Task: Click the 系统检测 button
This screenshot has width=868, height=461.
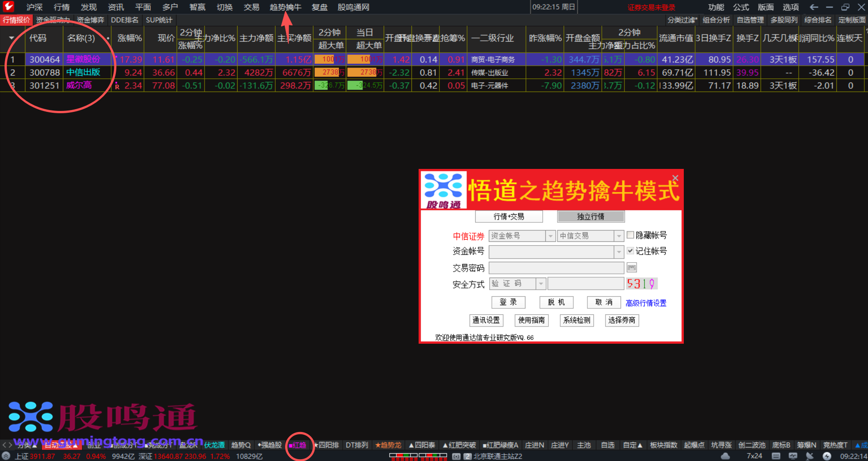Action: tap(577, 320)
